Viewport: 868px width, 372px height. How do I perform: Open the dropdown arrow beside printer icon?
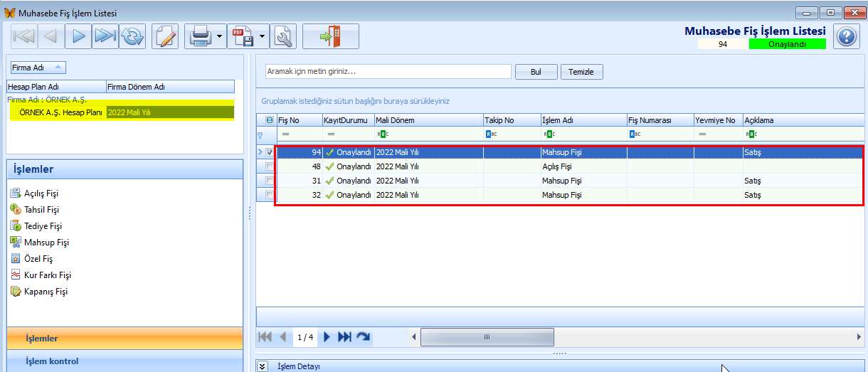(220, 36)
